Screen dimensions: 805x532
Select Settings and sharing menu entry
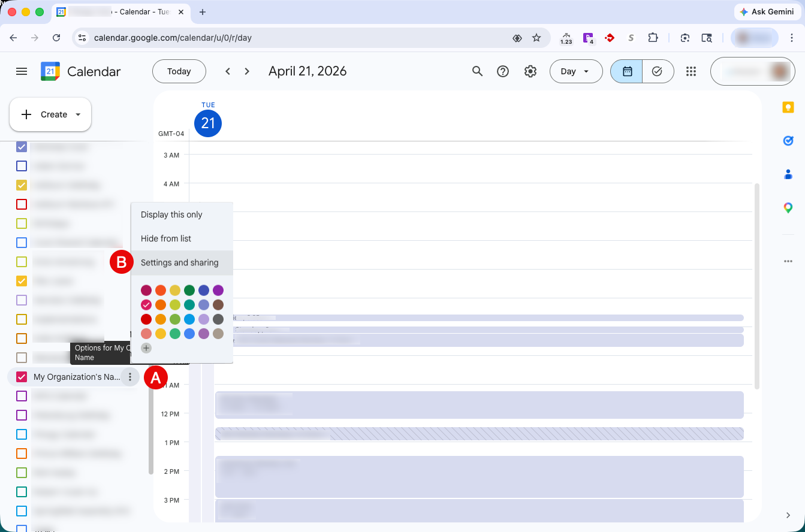(179, 262)
